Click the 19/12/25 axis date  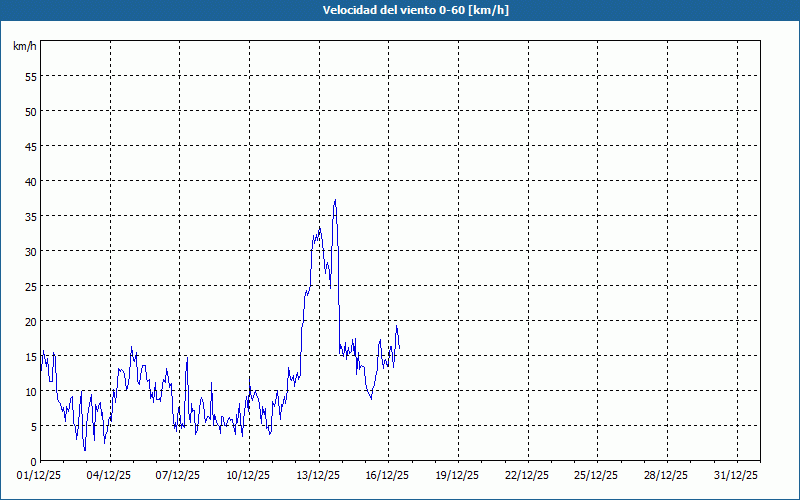click(458, 475)
